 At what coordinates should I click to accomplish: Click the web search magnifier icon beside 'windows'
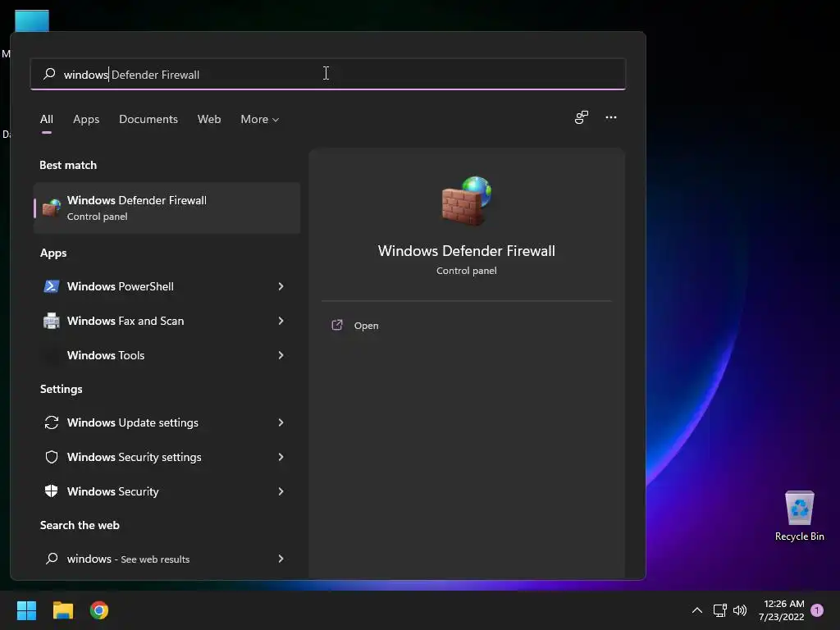tap(52, 558)
